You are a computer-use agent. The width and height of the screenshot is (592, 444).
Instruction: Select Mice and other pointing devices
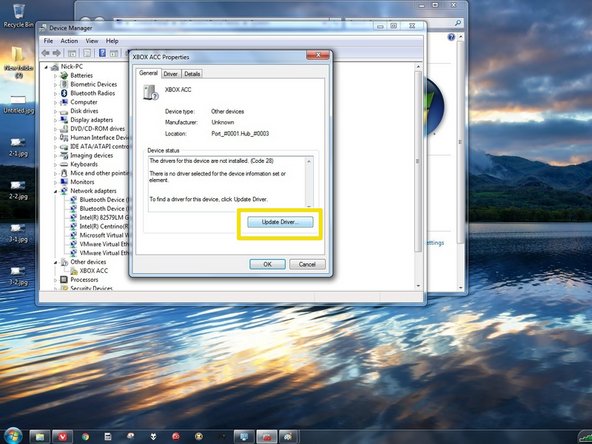pyautogui.click(x=100, y=173)
